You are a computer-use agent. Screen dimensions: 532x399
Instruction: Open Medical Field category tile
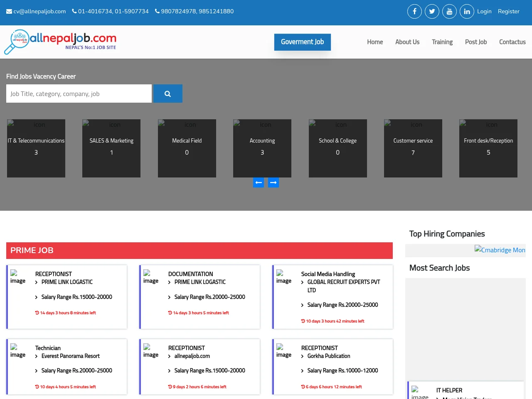click(187, 148)
